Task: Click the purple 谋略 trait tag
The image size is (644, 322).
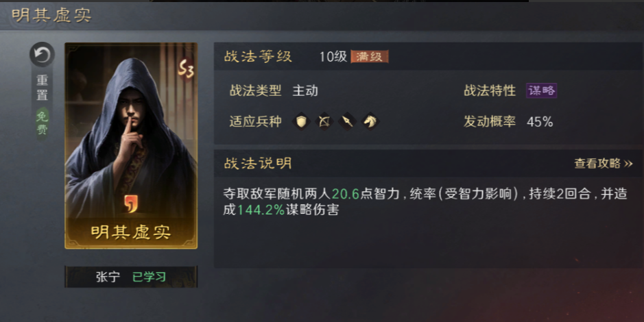Action: click(x=541, y=90)
